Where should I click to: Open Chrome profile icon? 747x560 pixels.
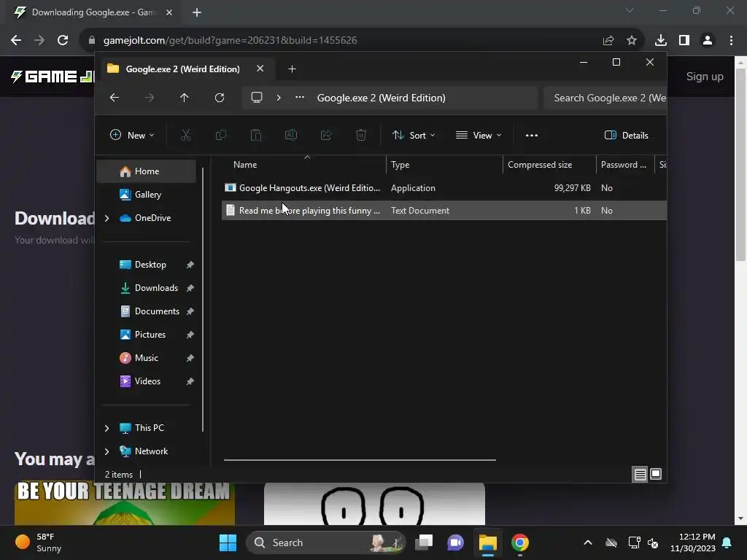point(708,41)
